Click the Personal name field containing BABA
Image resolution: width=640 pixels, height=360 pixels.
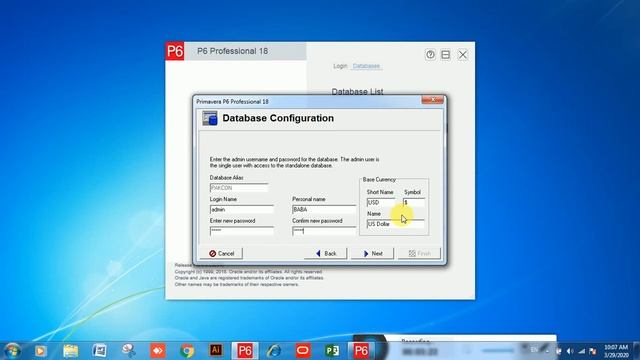pyautogui.click(x=324, y=209)
